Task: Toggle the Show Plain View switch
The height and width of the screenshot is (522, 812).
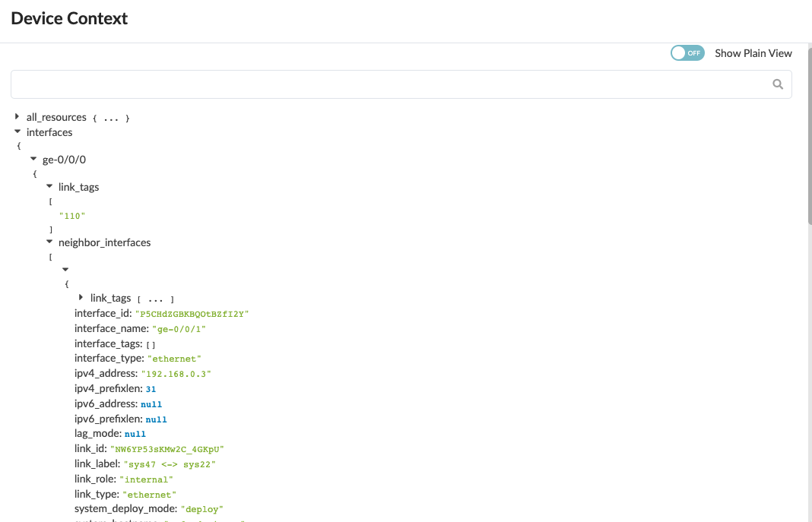Action: pos(687,53)
